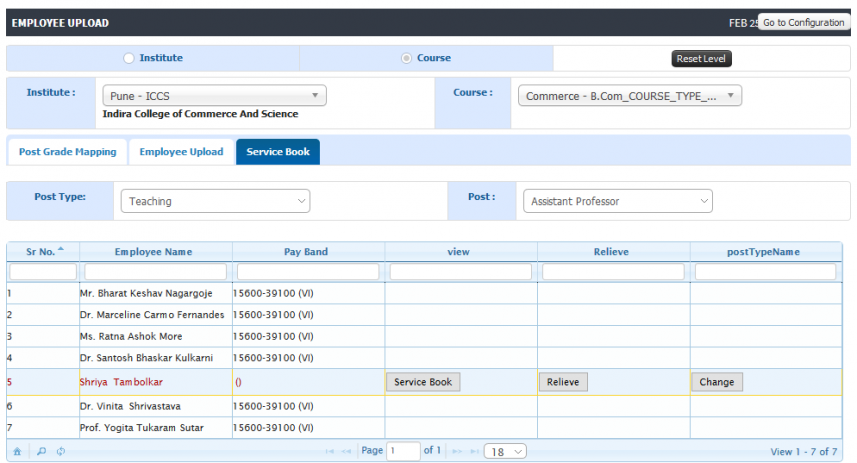Click Relieve button for Shriya Tambolkar

(563, 382)
